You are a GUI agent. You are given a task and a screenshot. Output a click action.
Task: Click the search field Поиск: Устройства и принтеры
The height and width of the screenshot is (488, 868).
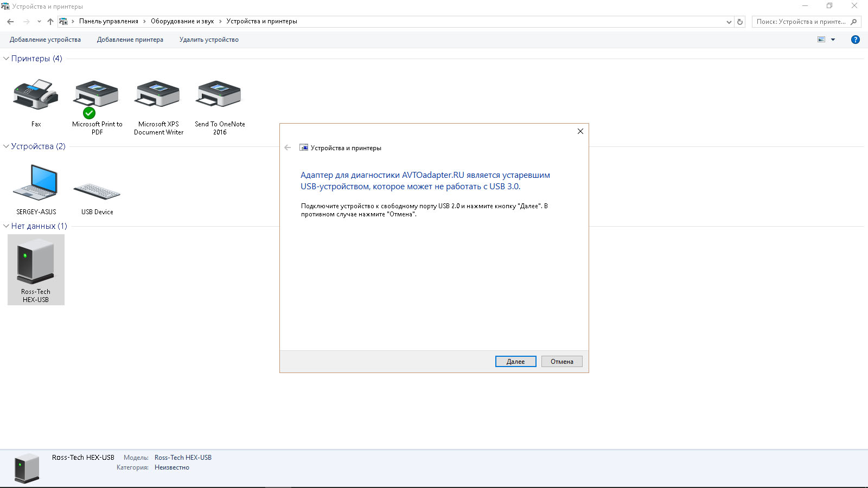pyautogui.click(x=801, y=22)
